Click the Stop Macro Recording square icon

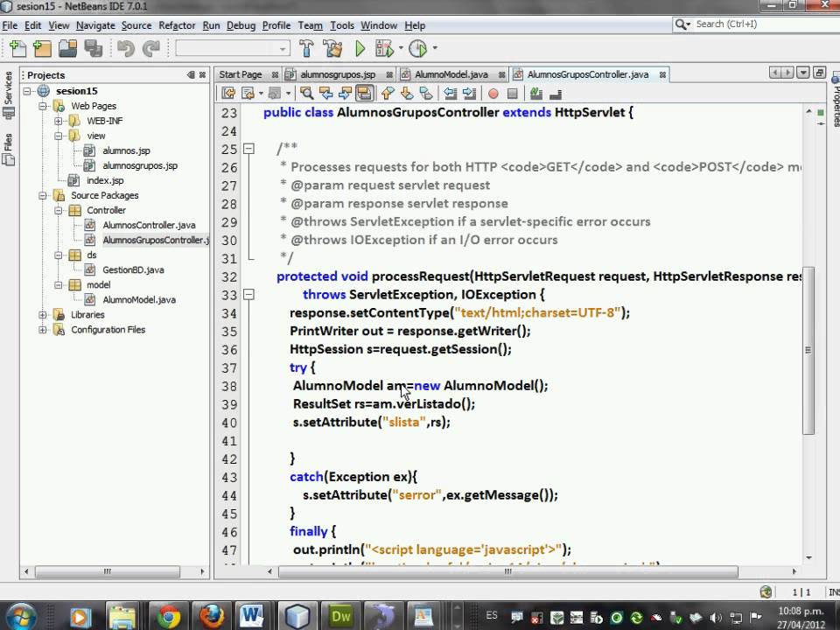tap(513, 94)
